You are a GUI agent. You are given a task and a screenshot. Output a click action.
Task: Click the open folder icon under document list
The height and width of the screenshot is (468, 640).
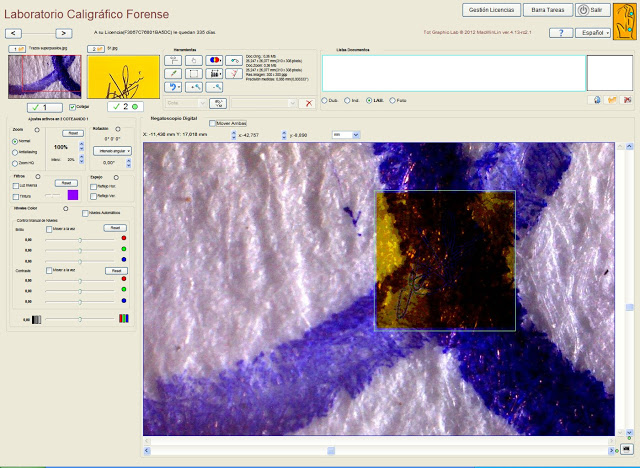(611, 100)
